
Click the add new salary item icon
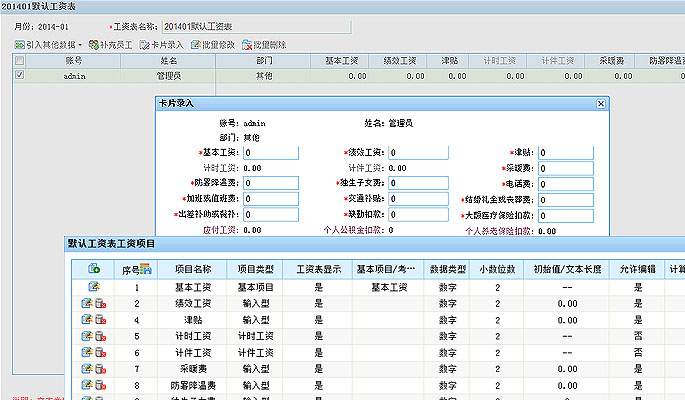coord(93,269)
